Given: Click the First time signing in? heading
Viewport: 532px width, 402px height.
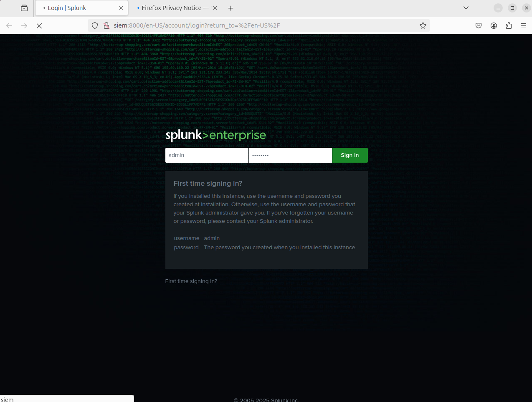Looking at the screenshot, I should pos(208,183).
